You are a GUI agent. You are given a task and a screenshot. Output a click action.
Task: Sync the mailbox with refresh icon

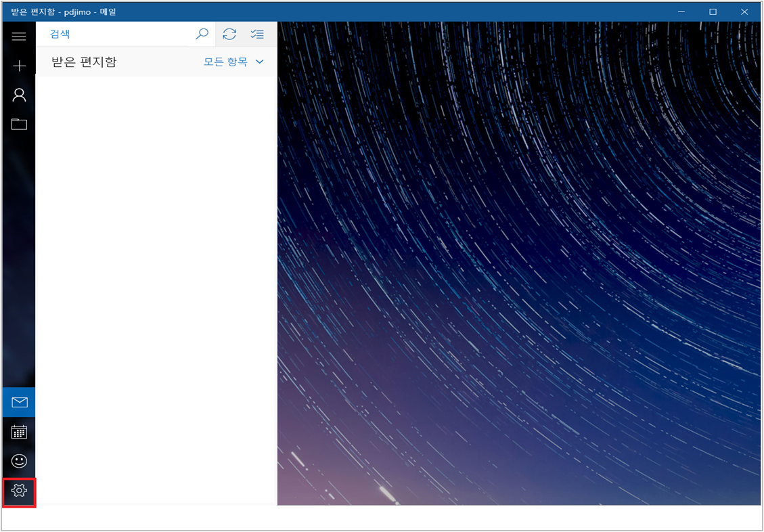[229, 34]
